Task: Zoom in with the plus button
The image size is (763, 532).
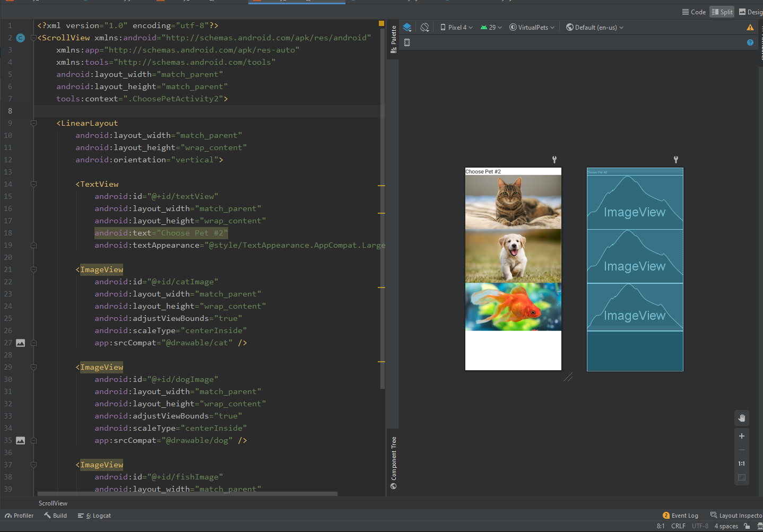Action: tap(741, 436)
